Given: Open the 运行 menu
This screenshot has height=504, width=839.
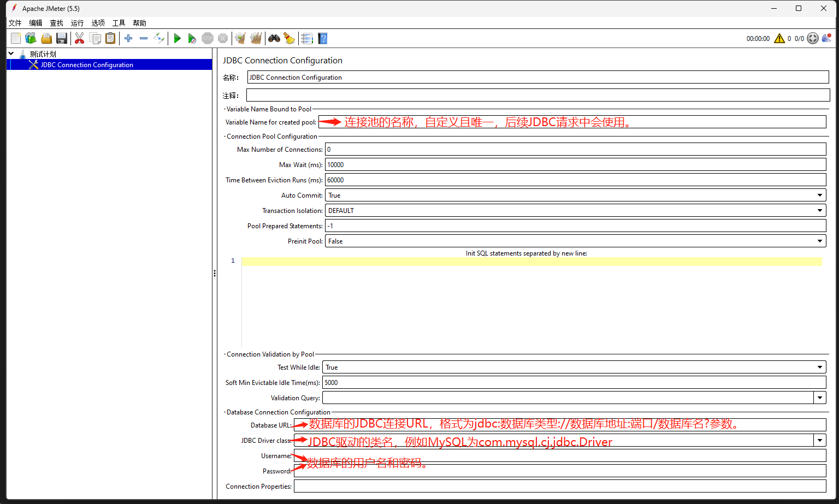Looking at the screenshot, I should [78, 23].
